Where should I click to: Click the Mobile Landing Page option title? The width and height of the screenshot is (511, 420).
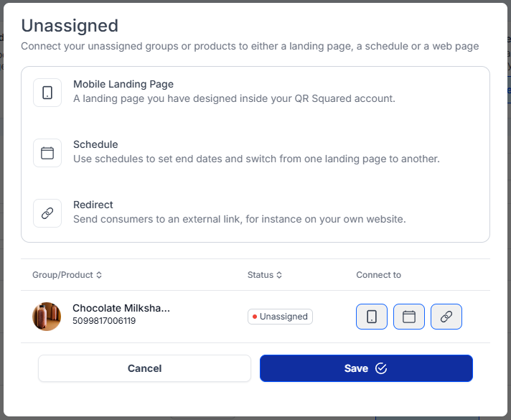(123, 84)
